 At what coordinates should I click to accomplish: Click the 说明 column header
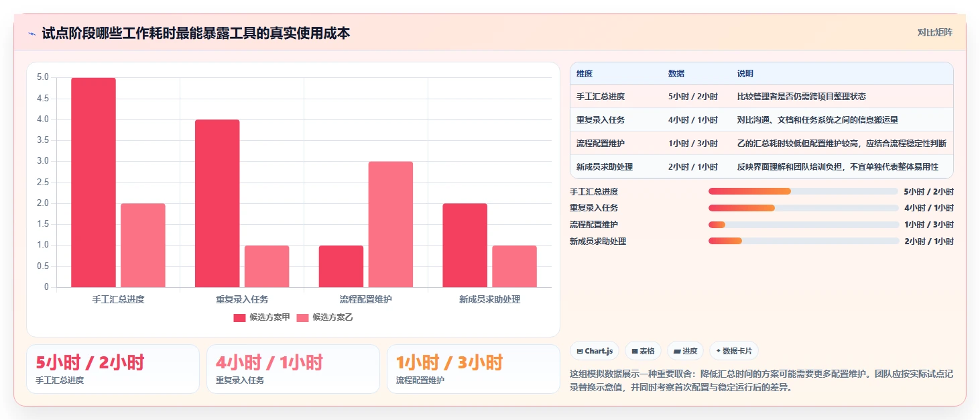click(745, 74)
